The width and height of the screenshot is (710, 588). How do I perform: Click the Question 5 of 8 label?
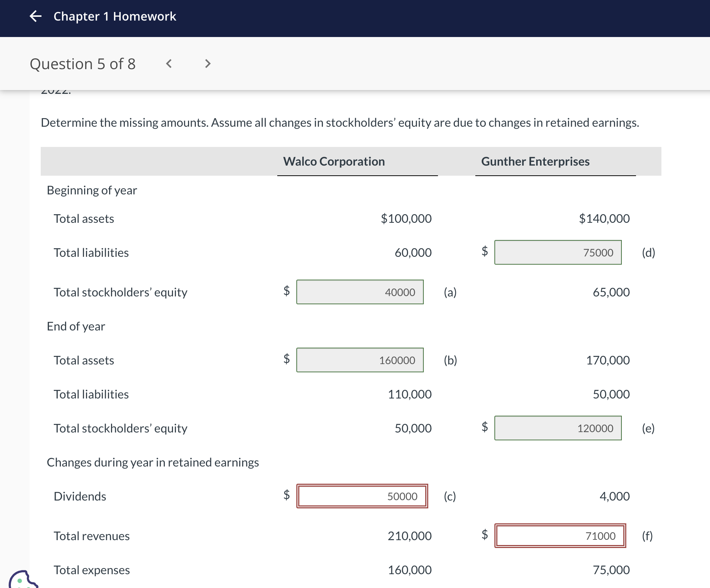pyautogui.click(x=83, y=64)
